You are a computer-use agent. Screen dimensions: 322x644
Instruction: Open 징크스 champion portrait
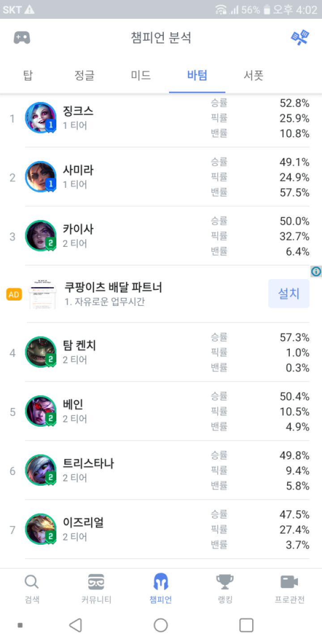40,118
